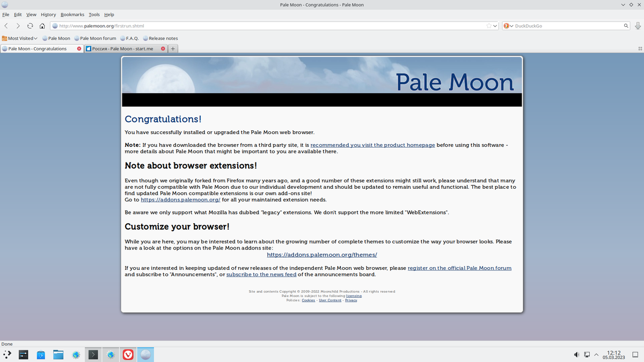Viewport: 644px width, 362px height.
Task: Launch Discover software store from taskbar
Action: (x=41, y=354)
